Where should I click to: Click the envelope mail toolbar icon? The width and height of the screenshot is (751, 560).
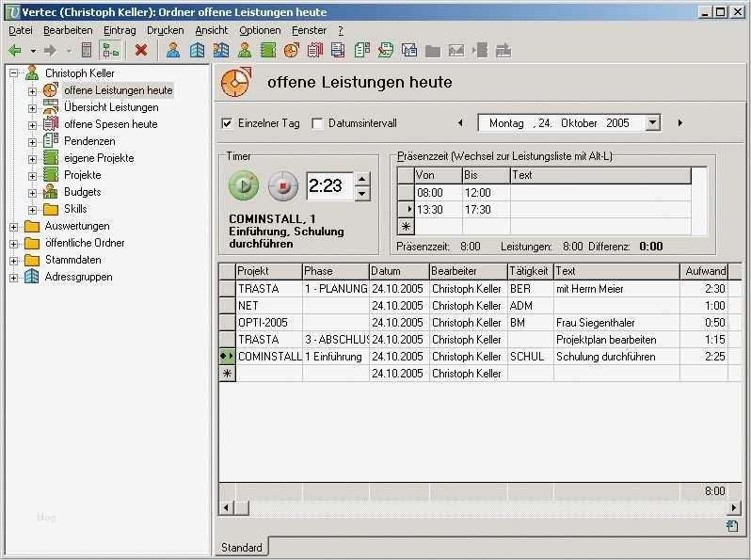tap(409, 50)
